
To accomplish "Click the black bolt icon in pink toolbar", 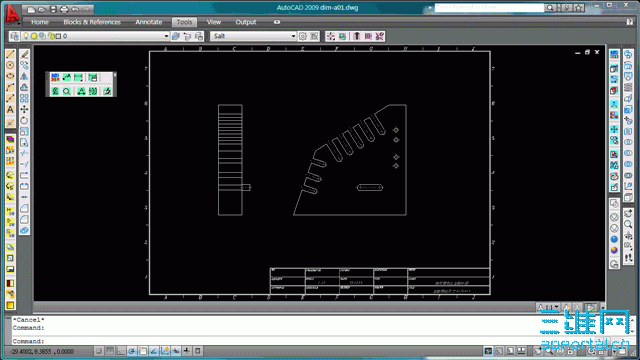I will click(356, 36).
